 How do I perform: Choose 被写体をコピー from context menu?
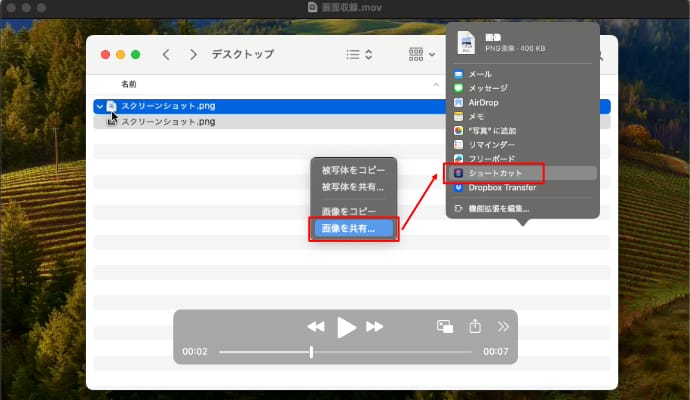tap(353, 171)
